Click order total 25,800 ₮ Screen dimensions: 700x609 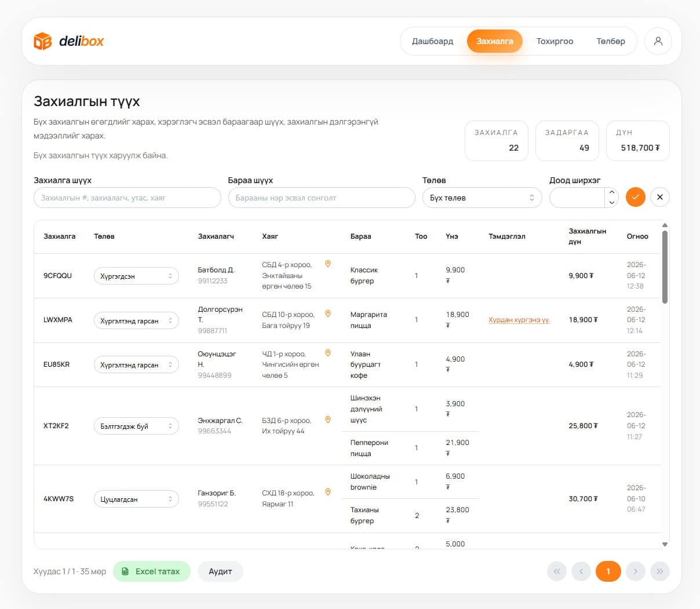tap(583, 426)
